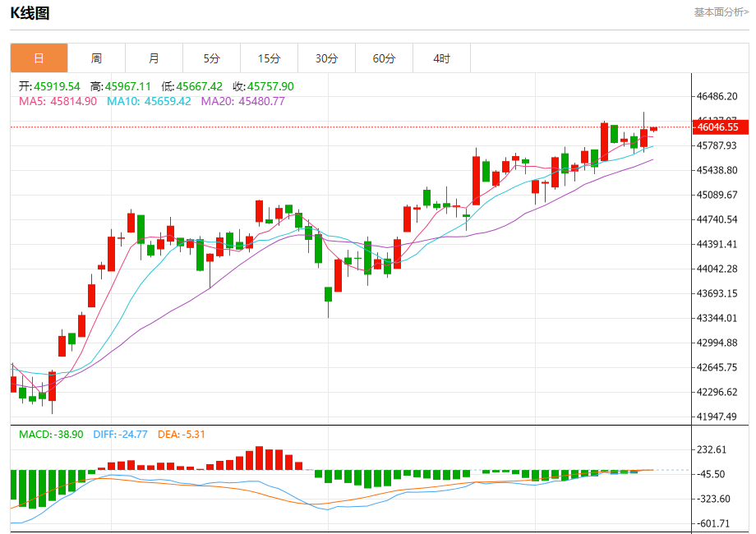The image size is (756, 534).
Task: Click the 43693.15 price axis label
Action: (x=717, y=293)
